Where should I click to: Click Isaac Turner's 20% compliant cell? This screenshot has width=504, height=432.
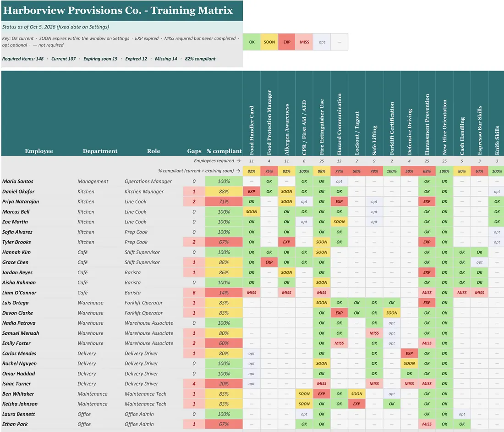pos(224,384)
